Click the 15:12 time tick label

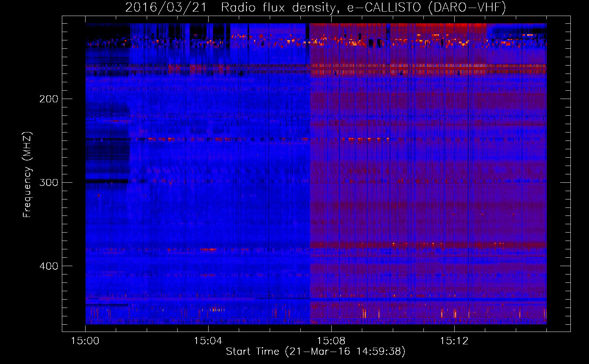(x=454, y=341)
